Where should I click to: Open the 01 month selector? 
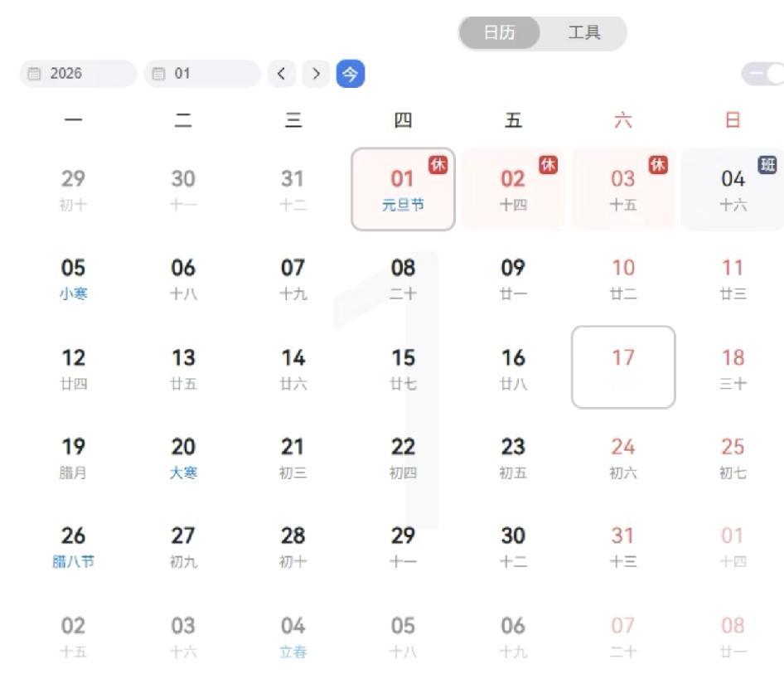tap(202, 74)
